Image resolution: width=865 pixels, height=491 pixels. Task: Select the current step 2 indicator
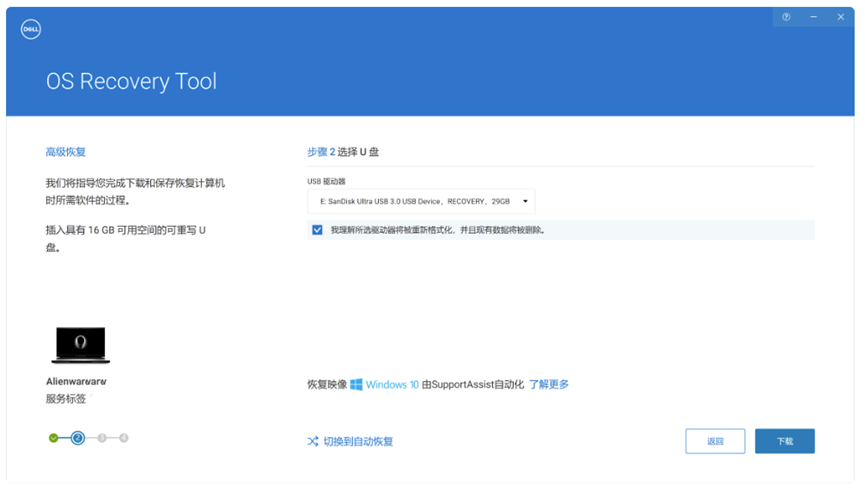[78, 438]
